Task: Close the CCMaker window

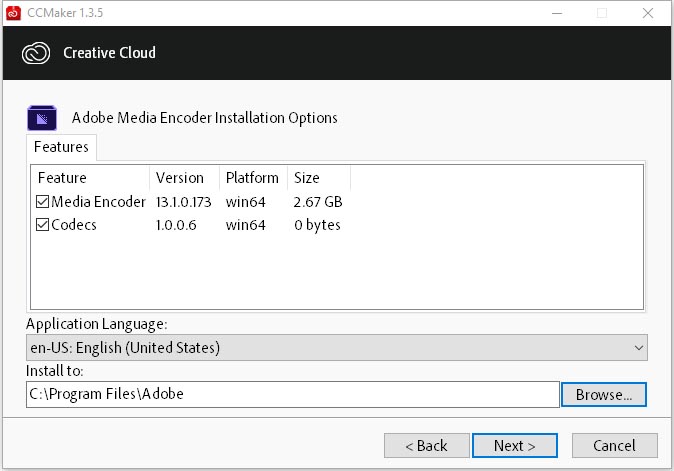Action: pos(648,13)
